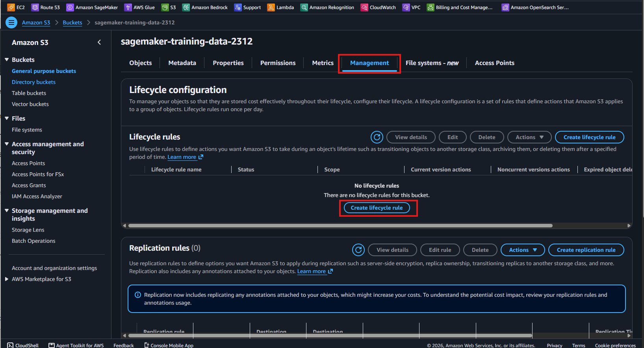Launch CloudShell from the footer
This screenshot has width=644, height=348.
23,345
